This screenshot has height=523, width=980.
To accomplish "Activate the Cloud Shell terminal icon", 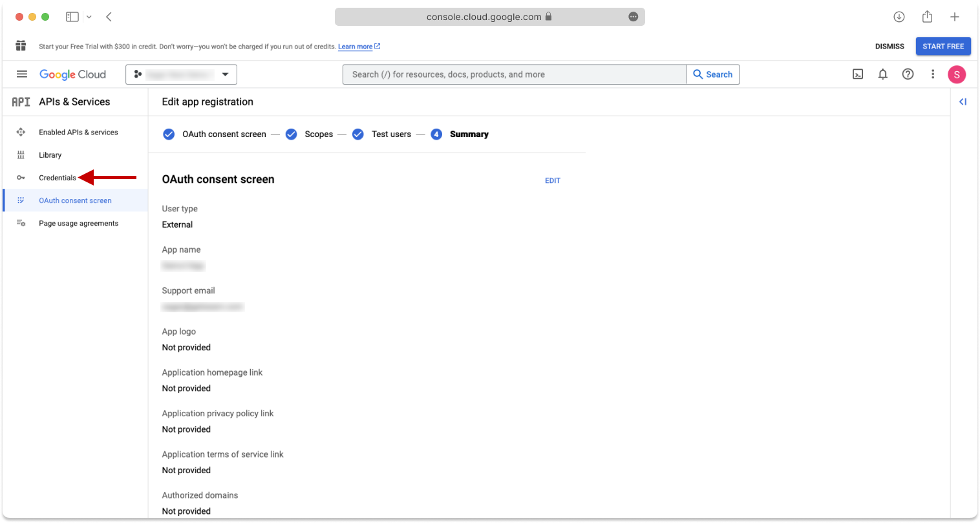I will point(857,74).
